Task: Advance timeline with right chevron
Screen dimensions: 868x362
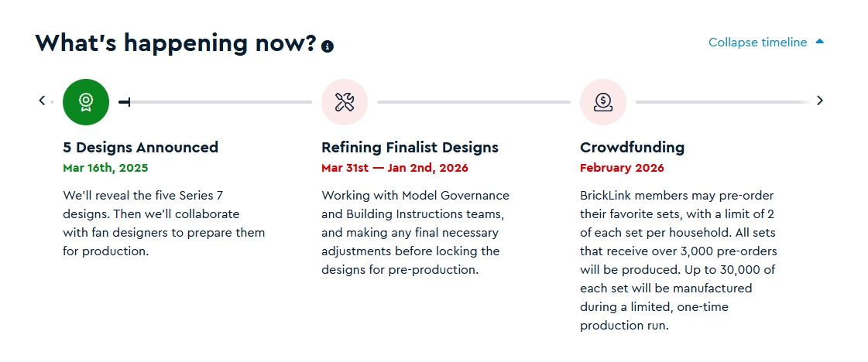Action: point(820,101)
